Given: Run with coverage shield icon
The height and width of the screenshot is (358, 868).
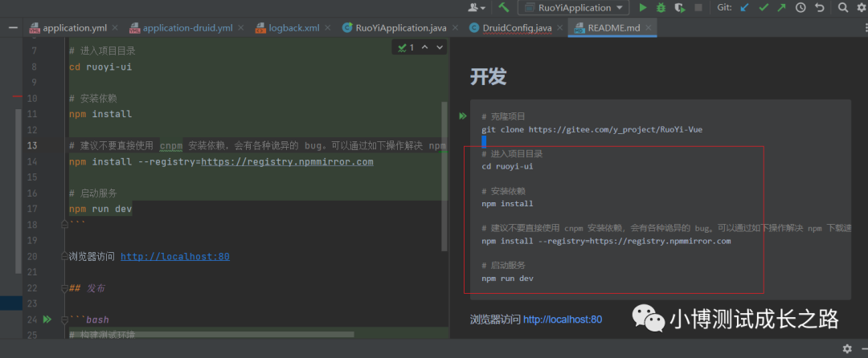Looking at the screenshot, I should (x=680, y=7).
